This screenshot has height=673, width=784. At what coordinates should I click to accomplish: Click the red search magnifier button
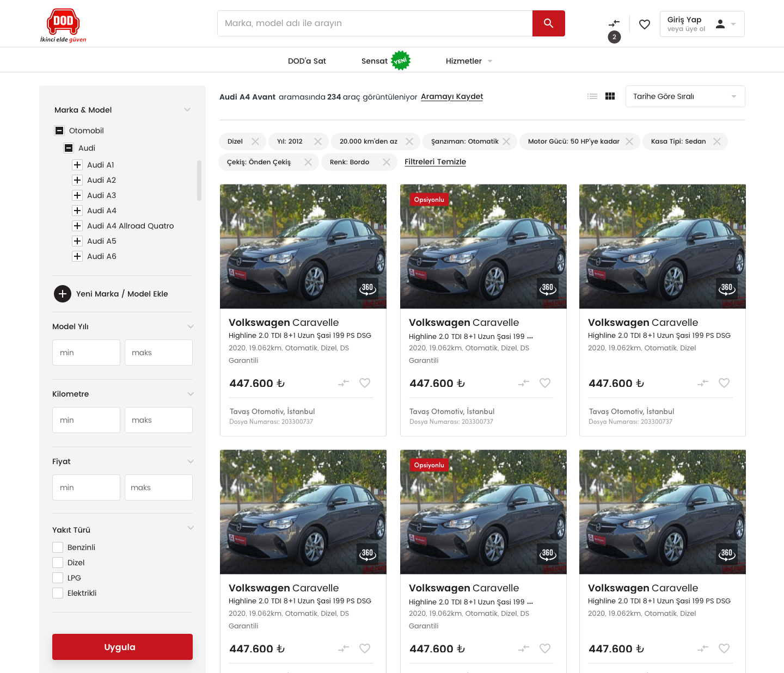[x=548, y=23]
